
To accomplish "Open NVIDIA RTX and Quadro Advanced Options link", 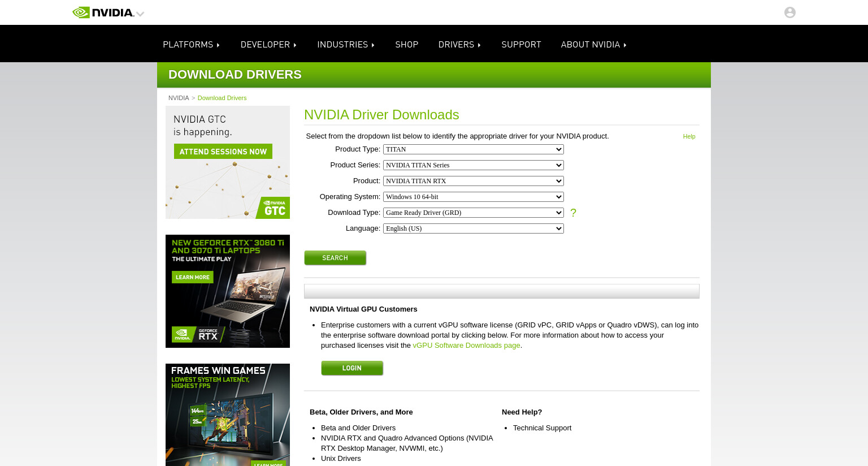I will pos(407,443).
